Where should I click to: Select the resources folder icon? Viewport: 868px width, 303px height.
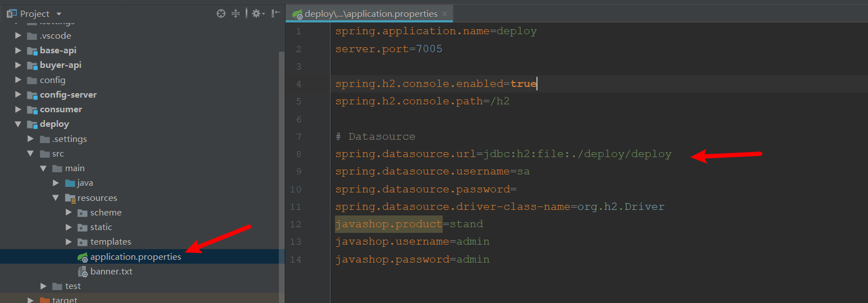pos(70,198)
